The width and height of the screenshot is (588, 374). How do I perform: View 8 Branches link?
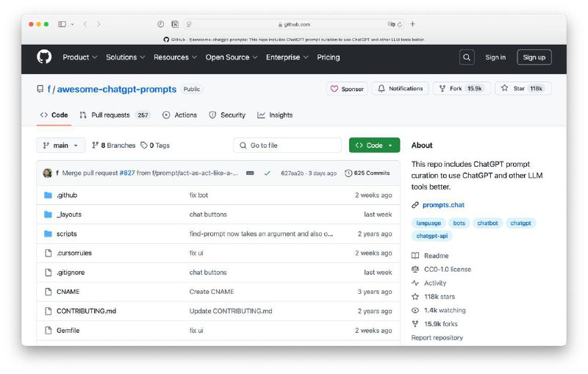114,145
